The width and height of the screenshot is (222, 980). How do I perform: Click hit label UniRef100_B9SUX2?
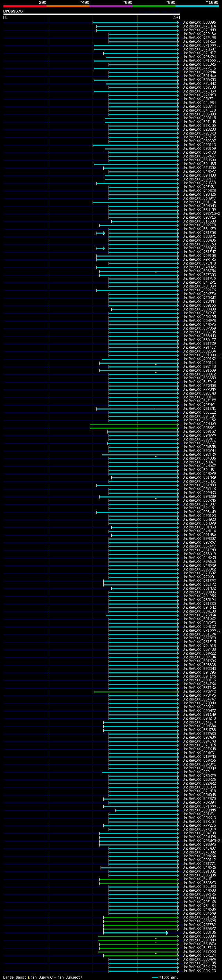pyautogui.click(x=199, y=569)
